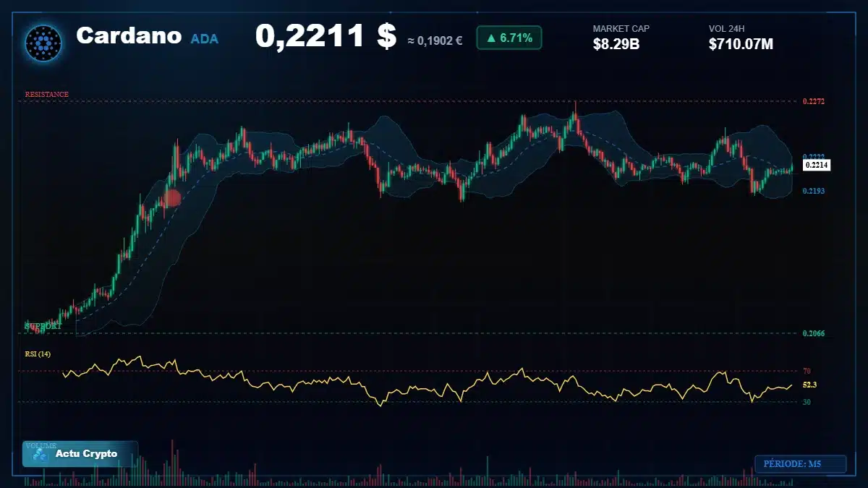Click the $710.07M volume value
868x488 pixels.
[x=741, y=44]
